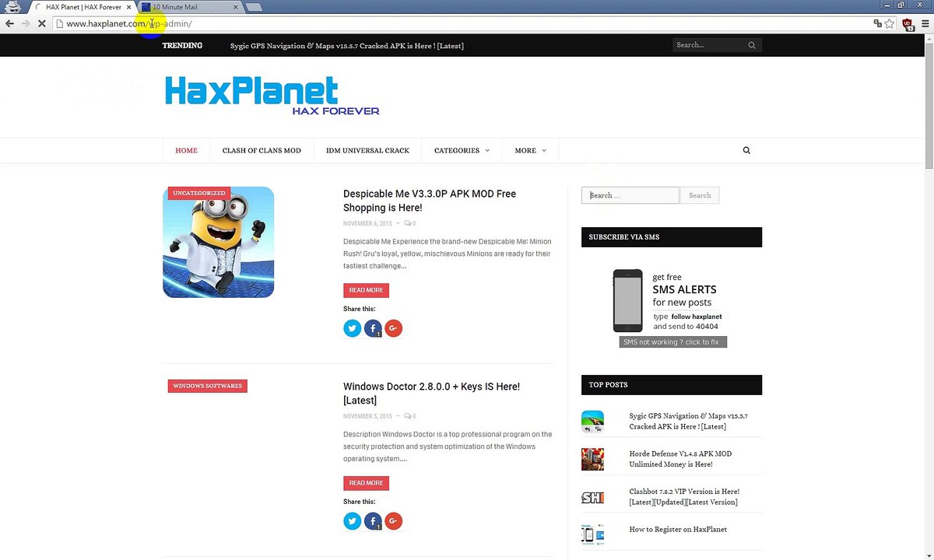Open Windows Doctor 2.8.0.0 + Keys title
The height and width of the screenshot is (560, 934).
point(431,394)
